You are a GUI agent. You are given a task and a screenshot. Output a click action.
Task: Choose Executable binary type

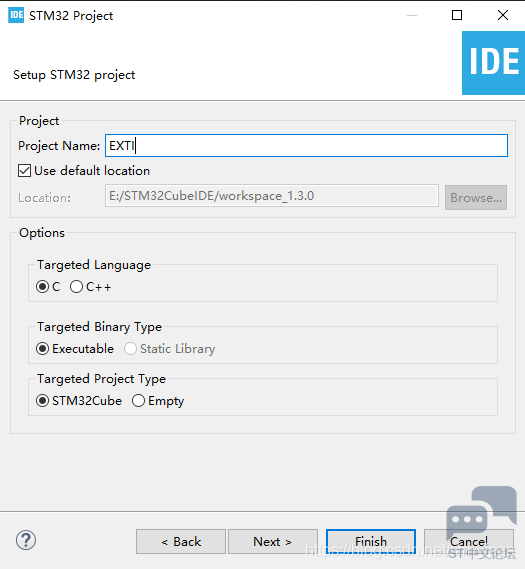click(42, 349)
